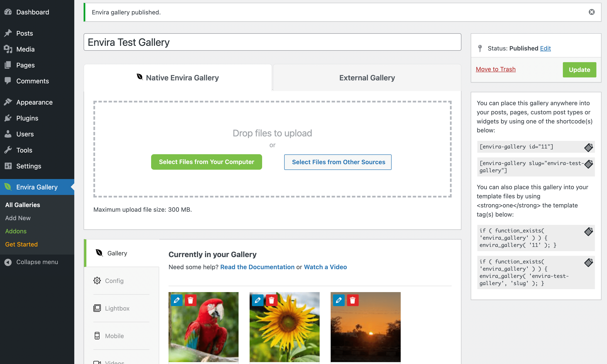Open the Config settings tab

click(x=114, y=281)
